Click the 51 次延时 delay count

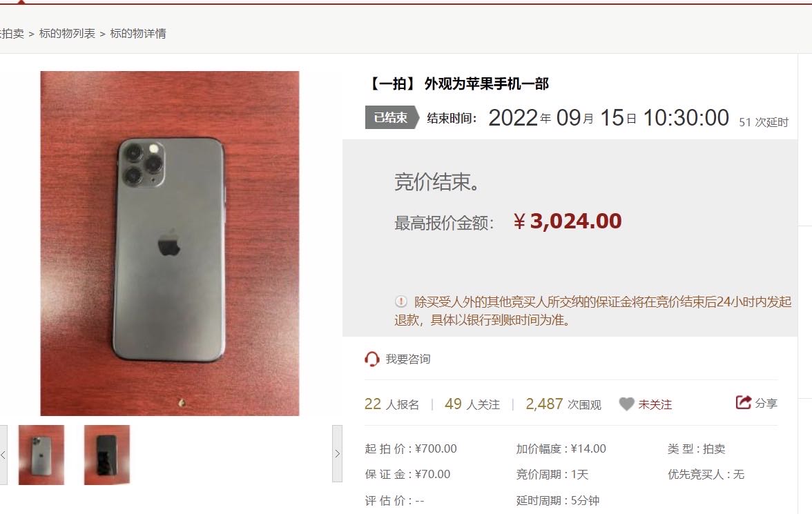click(x=764, y=122)
